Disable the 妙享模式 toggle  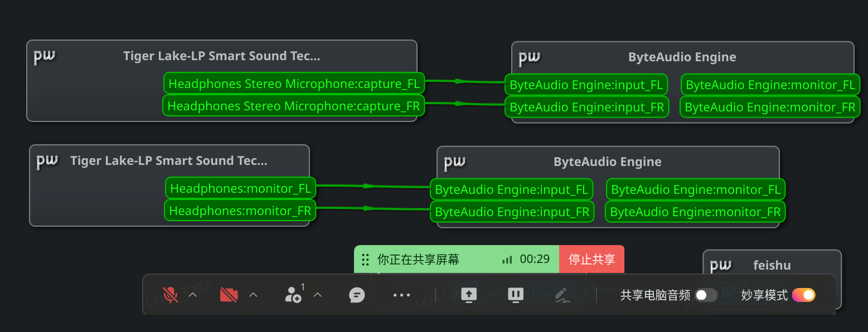click(803, 295)
